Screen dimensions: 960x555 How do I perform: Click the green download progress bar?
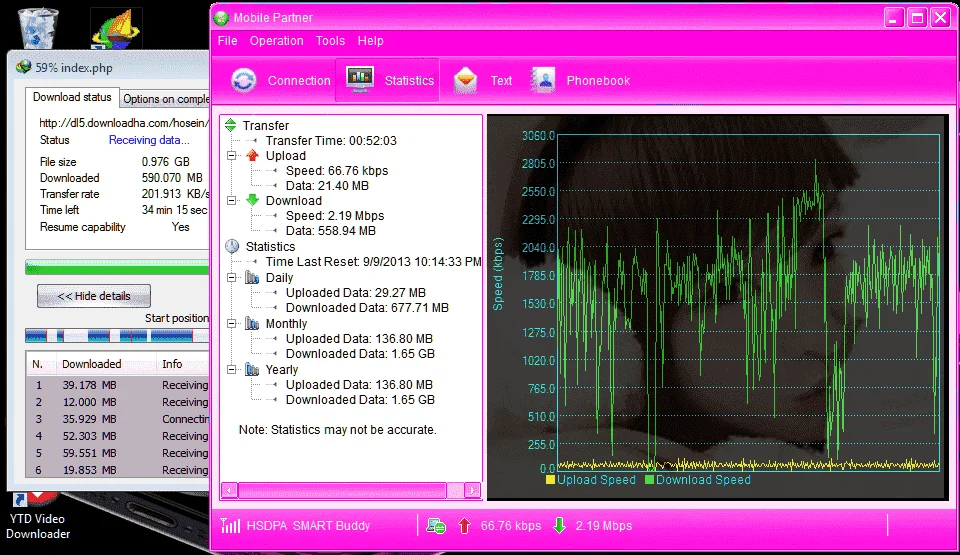[117, 268]
